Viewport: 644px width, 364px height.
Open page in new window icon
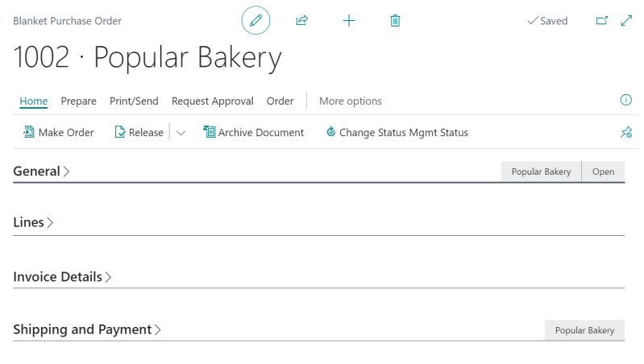[601, 21]
